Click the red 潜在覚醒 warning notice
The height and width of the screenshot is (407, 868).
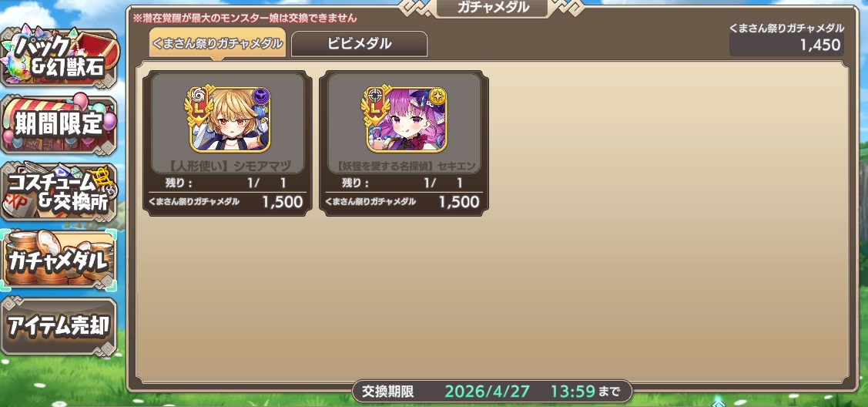[243, 18]
